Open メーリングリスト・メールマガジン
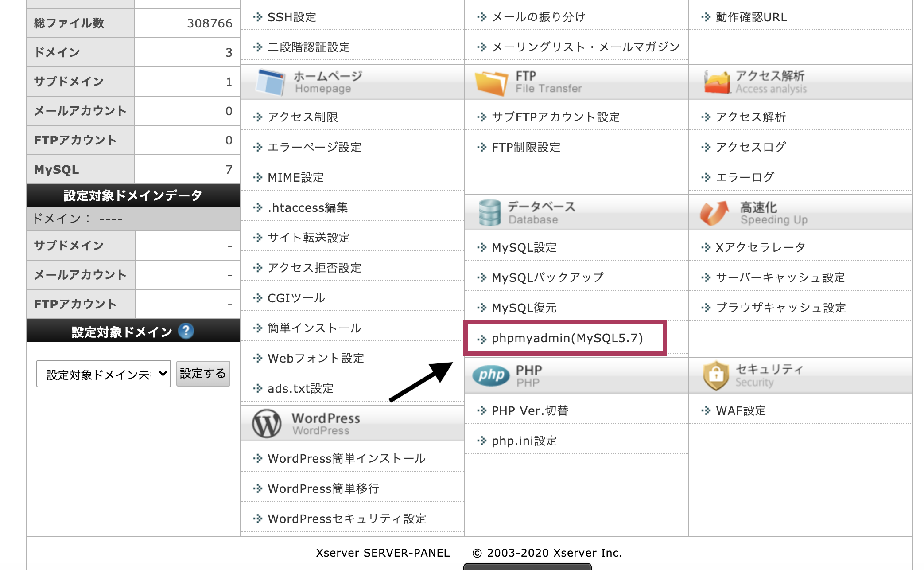Image resolution: width=924 pixels, height=570 pixels. click(x=586, y=47)
